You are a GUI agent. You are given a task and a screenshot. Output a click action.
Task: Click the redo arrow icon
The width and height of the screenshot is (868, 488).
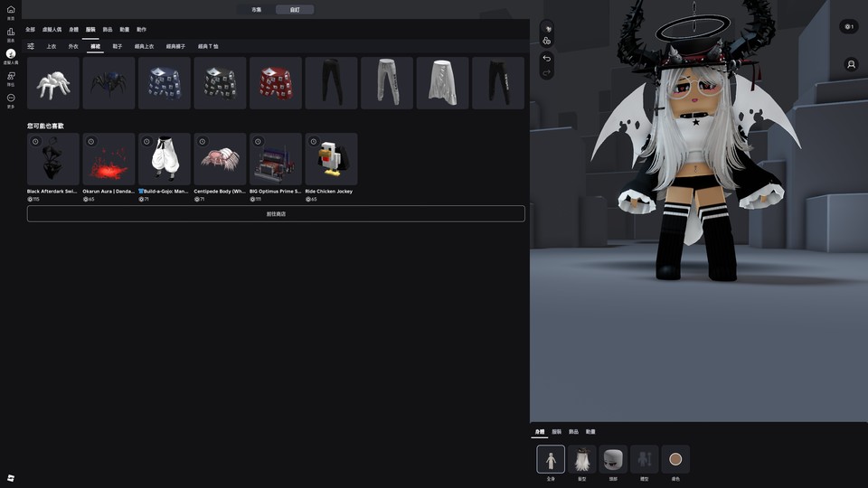click(547, 72)
